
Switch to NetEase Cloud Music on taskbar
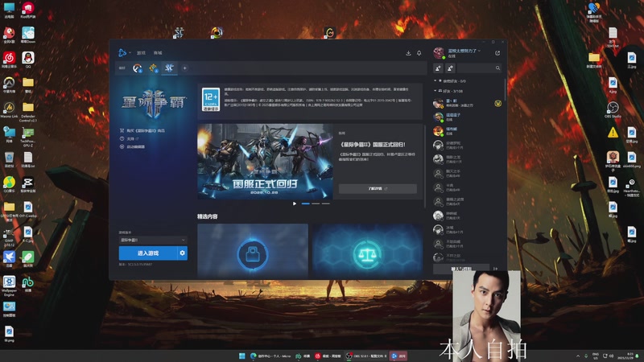tap(328, 356)
